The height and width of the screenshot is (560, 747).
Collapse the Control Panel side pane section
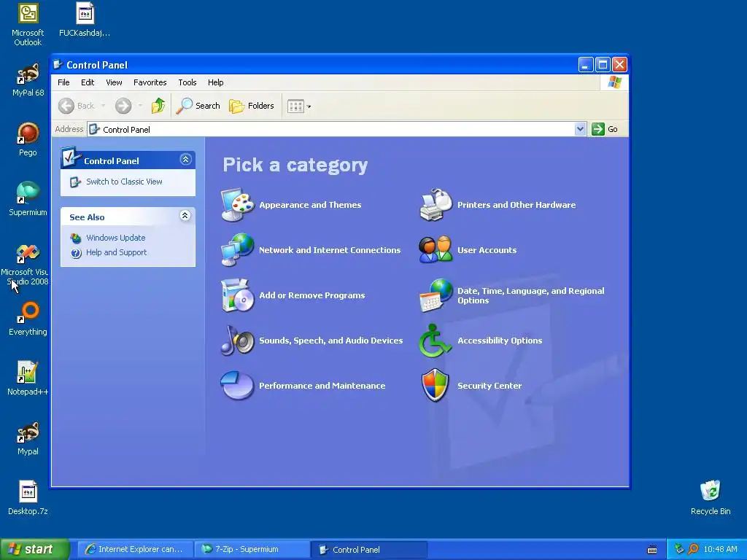(186, 160)
